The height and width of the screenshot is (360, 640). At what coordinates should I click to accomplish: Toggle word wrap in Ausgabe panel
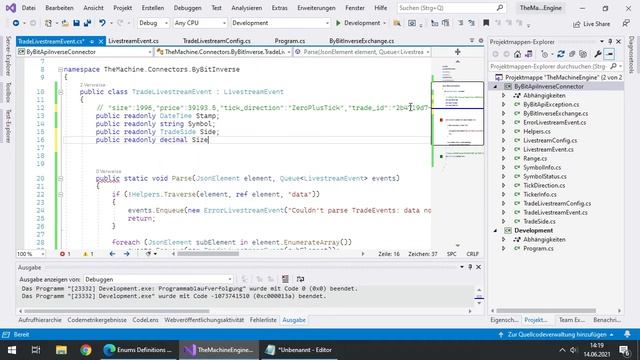300,279
